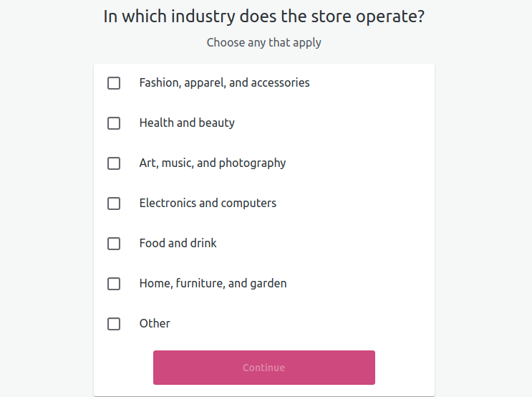Toggle the Food and drink checkbox
Screen dimensions: 532x397
tap(114, 244)
